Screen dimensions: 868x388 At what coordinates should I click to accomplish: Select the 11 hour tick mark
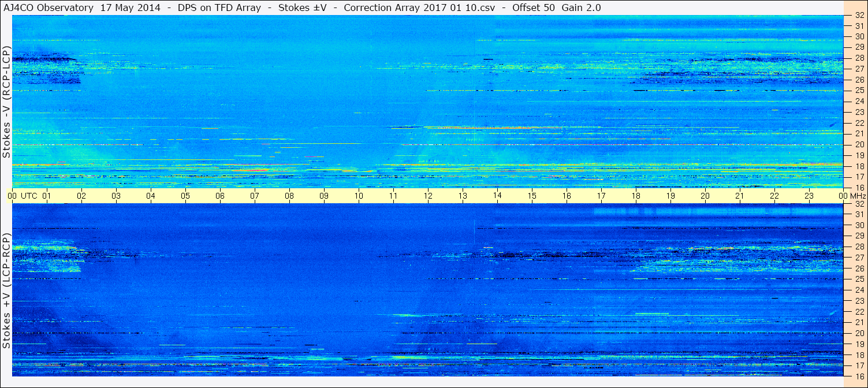click(x=393, y=196)
